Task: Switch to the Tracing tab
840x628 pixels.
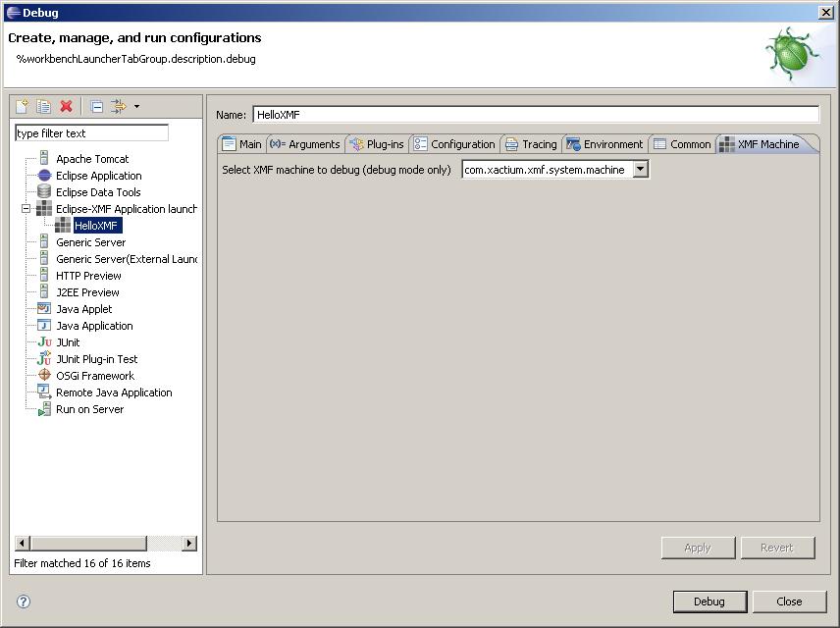Action: 531,144
